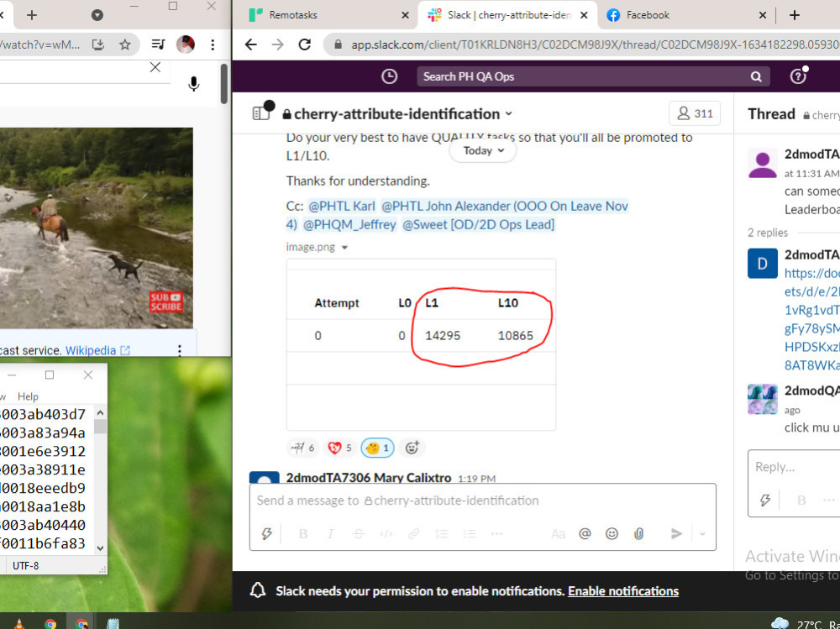Click mention @PHTL Karl

click(x=342, y=207)
